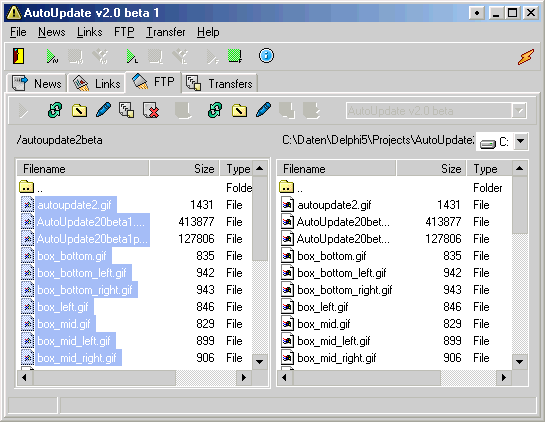The image size is (545, 422).
Task: Select remote file box_bottom_left.gif
Action: tap(82, 273)
